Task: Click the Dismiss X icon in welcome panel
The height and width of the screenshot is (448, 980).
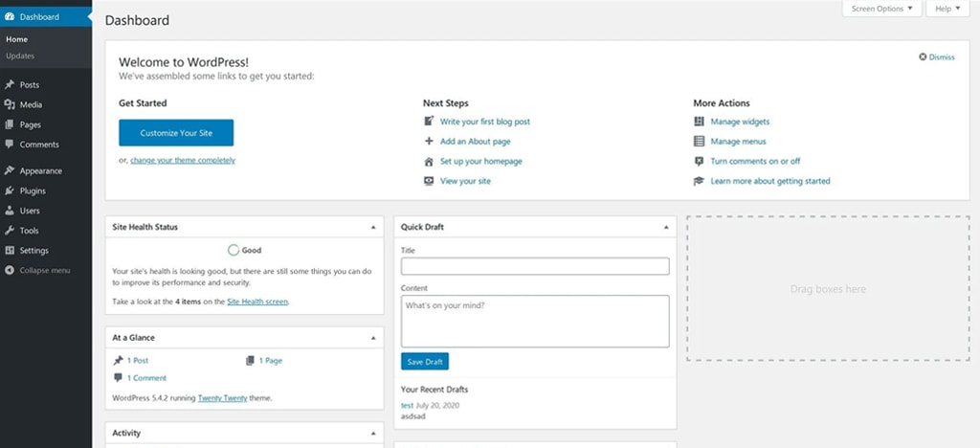Action: 923,56
